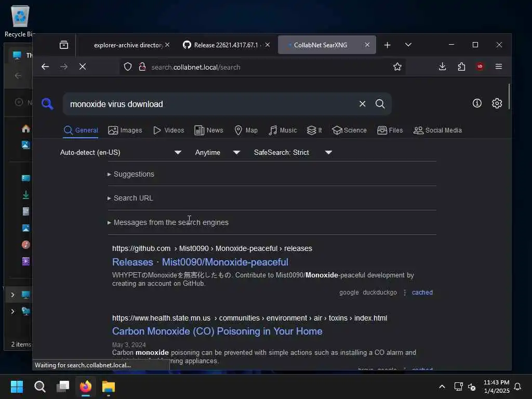Select the Social Media search category
Viewport: 532px width, 399px height.
pyautogui.click(x=437, y=130)
